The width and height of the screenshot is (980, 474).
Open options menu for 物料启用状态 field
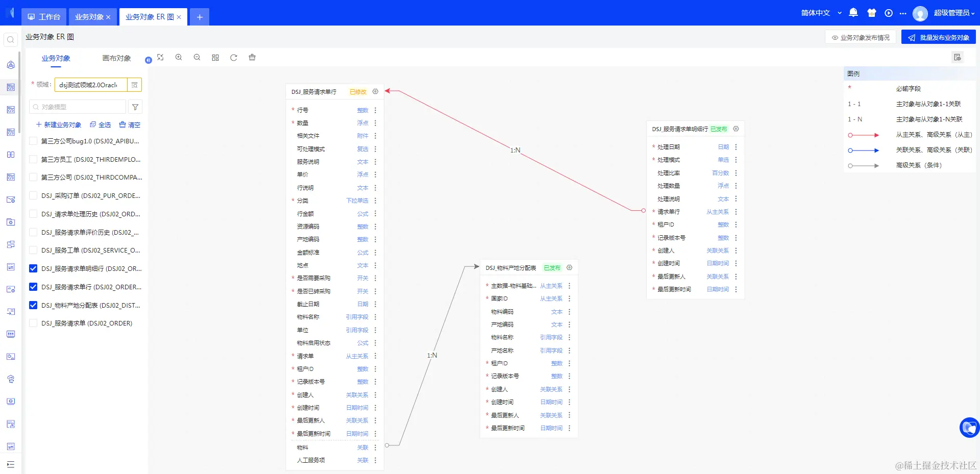coord(375,343)
